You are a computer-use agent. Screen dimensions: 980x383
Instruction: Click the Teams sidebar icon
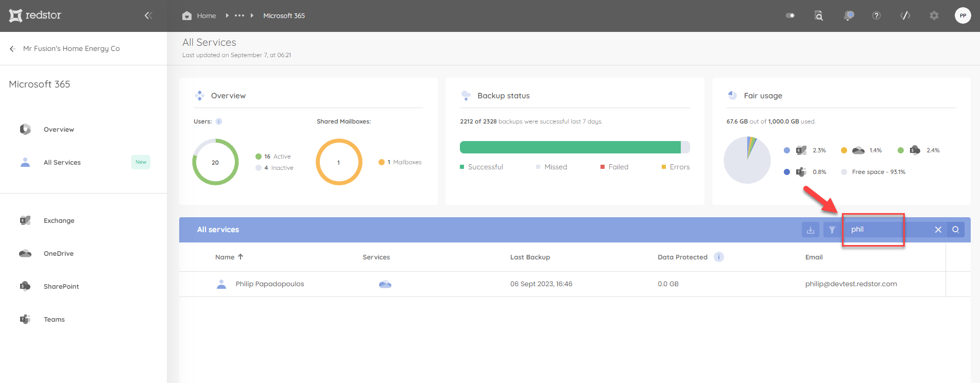25,319
